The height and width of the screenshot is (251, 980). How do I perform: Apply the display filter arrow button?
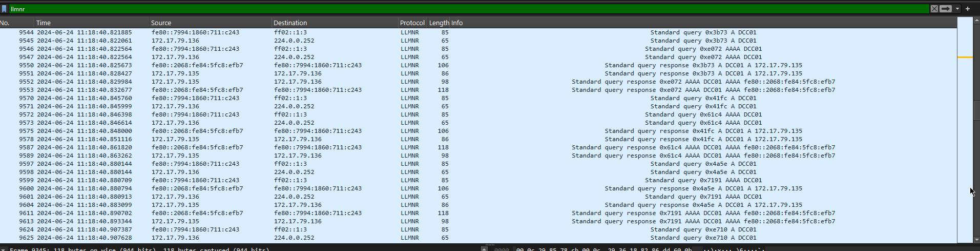click(x=946, y=9)
